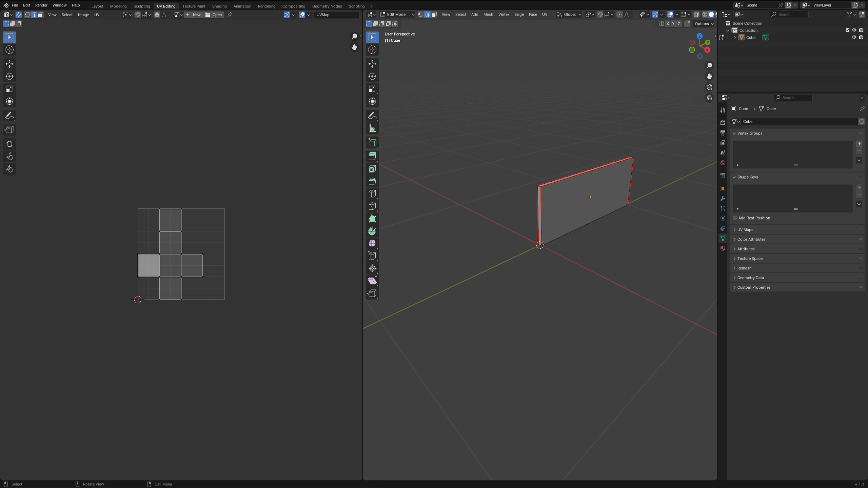Image resolution: width=868 pixels, height=488 pixels.
Task: Enable the Add Rest Position checkbox
Action: tap(735, 218)
